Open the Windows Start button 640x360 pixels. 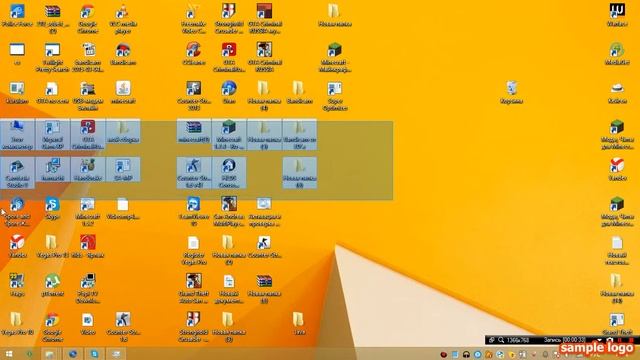click(x=9, y=354)
